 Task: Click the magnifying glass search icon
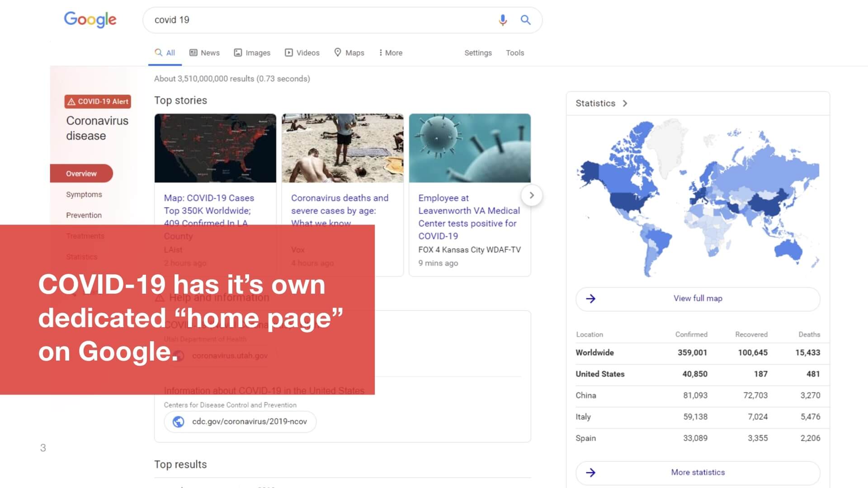525,20
